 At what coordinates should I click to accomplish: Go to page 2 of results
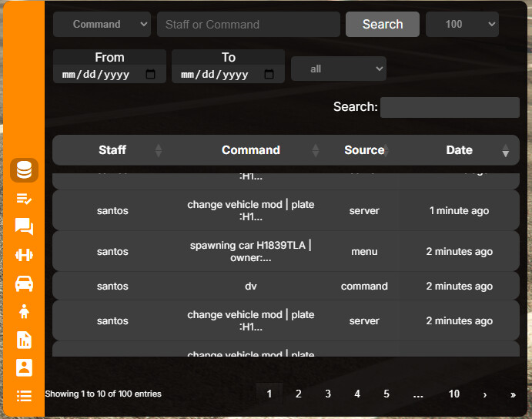tap(298, 394)
